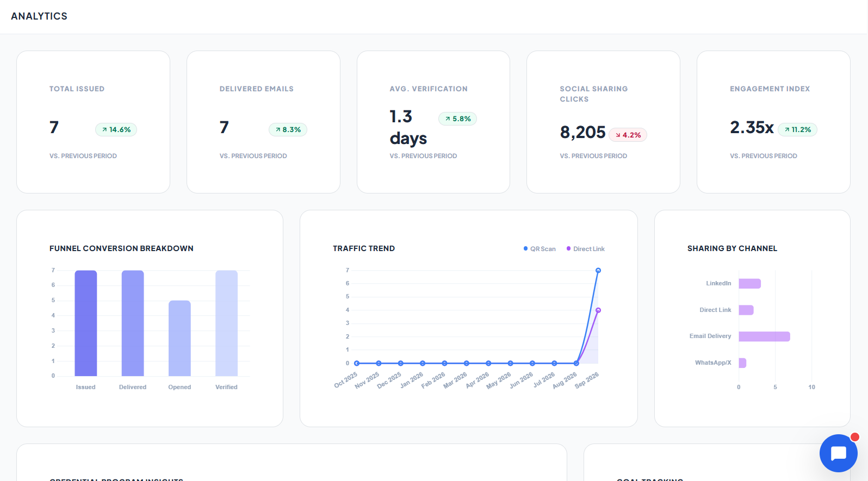
Task: Click the Oct 2025 axis label
Action: pyautogui.click(x=346, y=380)
